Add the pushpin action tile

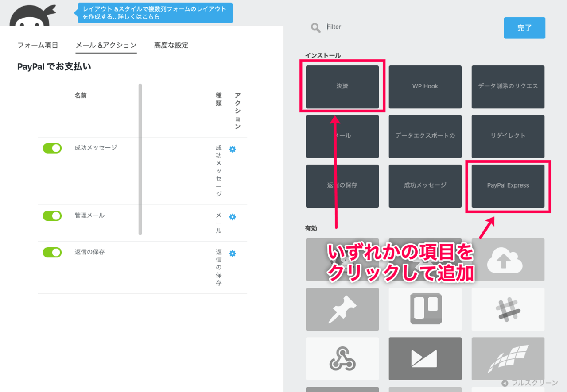click(x=342, y=309)
